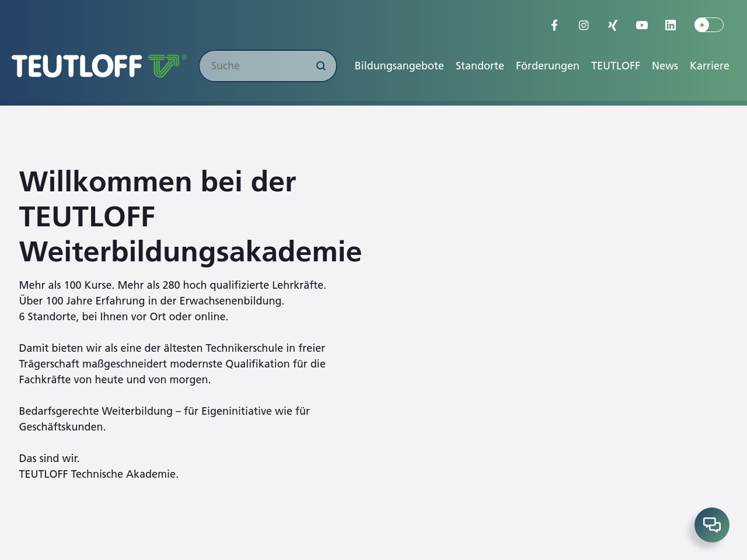Viewport: 747px width, 560px height.
Task: Open the LinkedIn page icon
Action: 671,25
